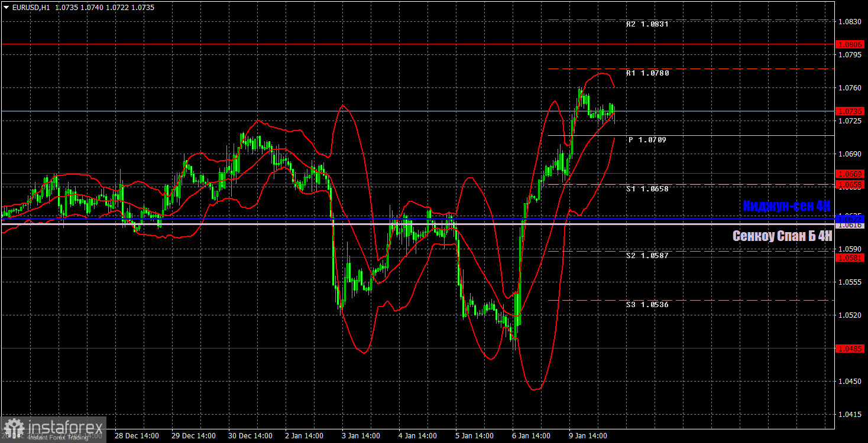The image size is (868, 443).
Task: Click the 1.0555 value on price axis
Action: tap(850, 282)
